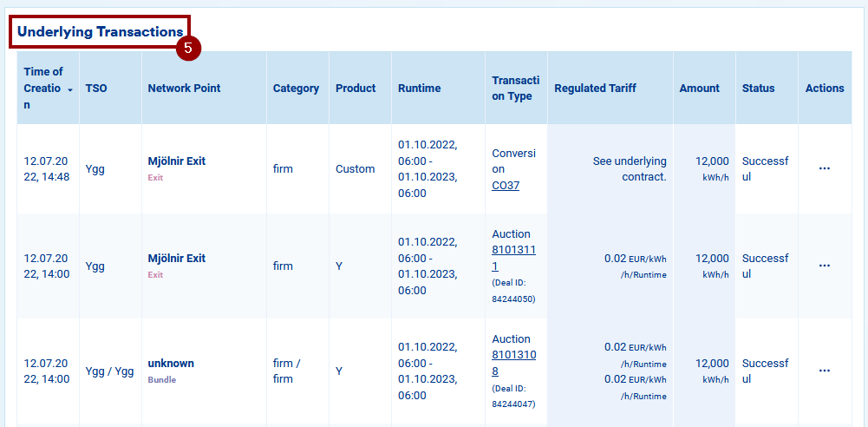Click the Runtime column header

click(x=419, y=88)
